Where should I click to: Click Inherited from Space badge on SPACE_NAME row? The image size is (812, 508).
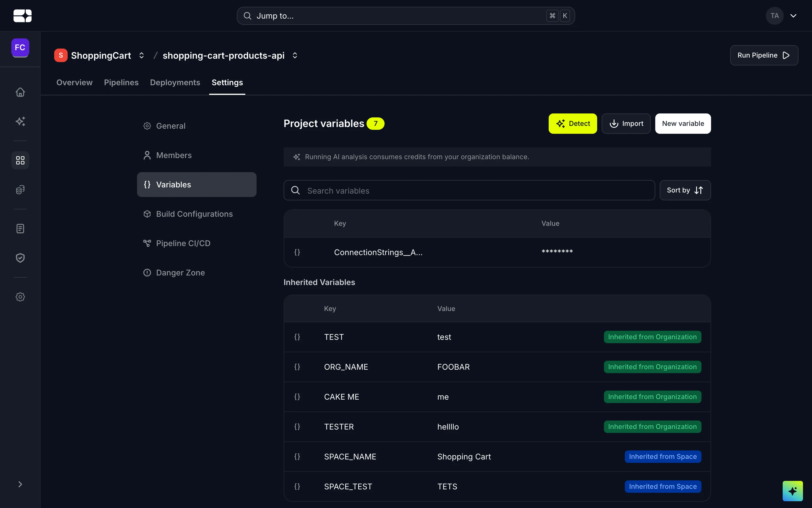click(663, 457)
